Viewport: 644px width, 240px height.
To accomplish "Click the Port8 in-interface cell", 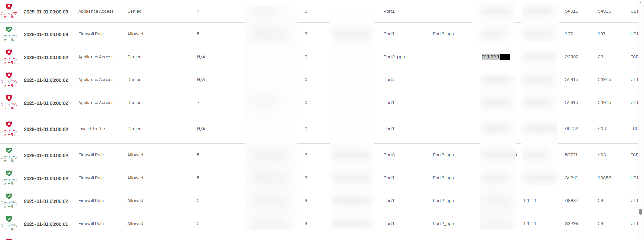I will [x=389, y=155].
